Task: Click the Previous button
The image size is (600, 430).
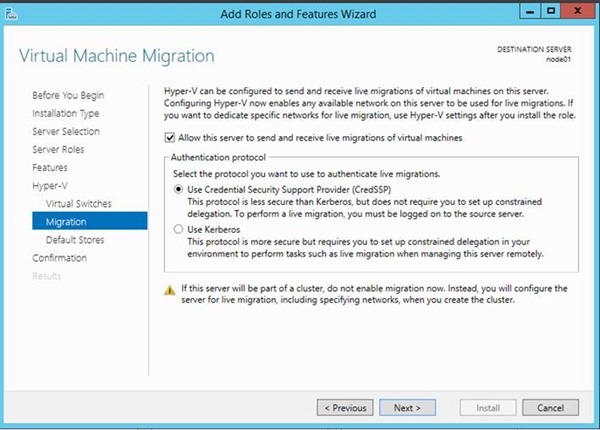Action: (x=345, y=408)
